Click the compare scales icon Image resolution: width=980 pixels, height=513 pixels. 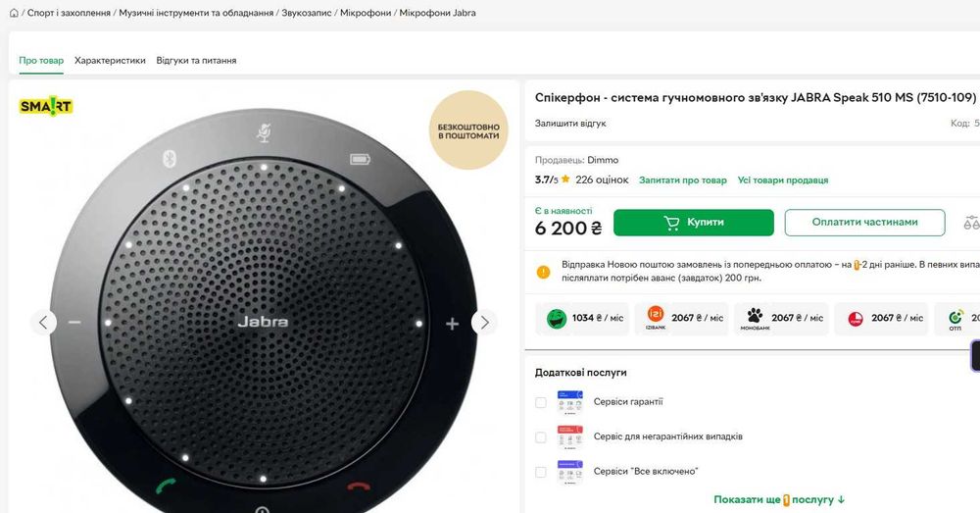(x=971, y=223)
